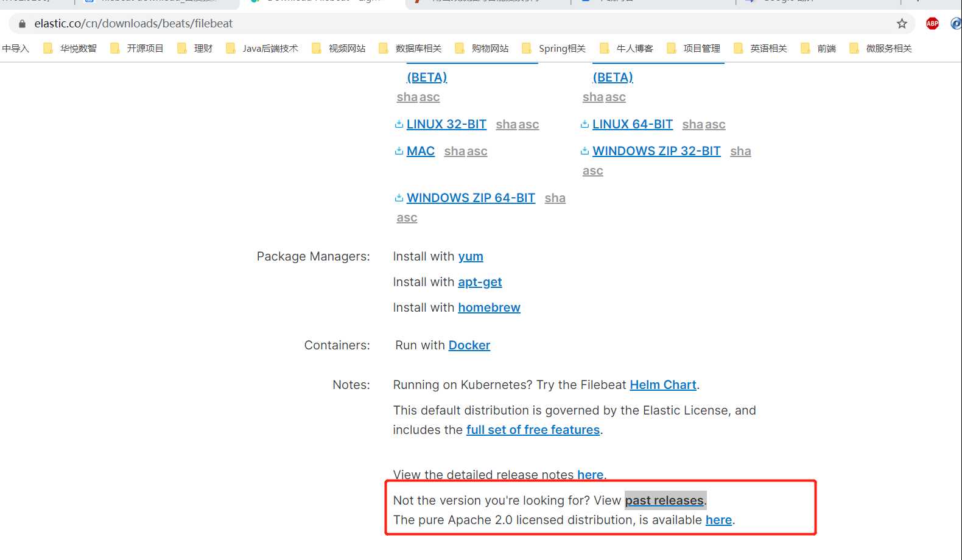Download WINDOWS ZIP 64-BIT
962x560 pixels.
tap(471, 198)
